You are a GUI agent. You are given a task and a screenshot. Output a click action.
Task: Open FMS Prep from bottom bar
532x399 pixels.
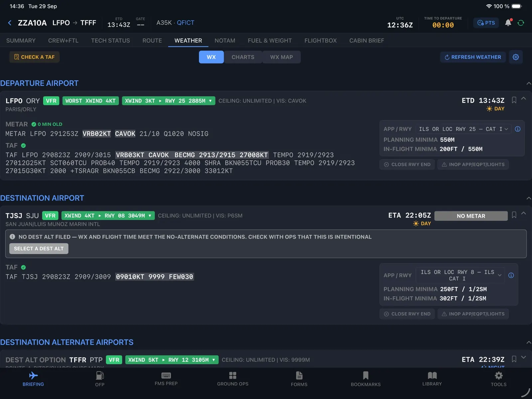click(x=166, y=379)
